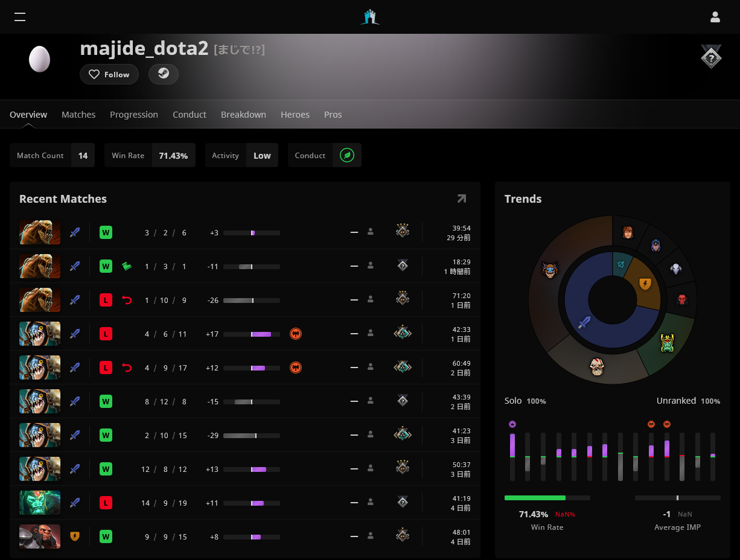
Task: Click the orange award icon in 42:33 match
Action: pos(296,334)
